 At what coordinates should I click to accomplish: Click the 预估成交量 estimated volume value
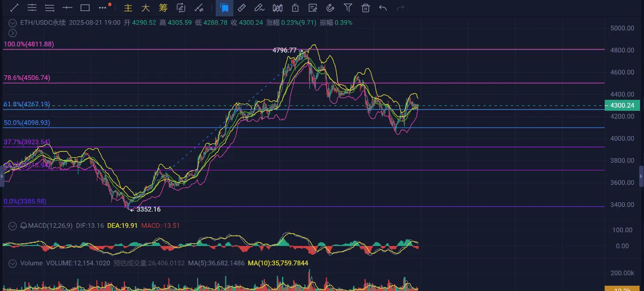point(149,263)
